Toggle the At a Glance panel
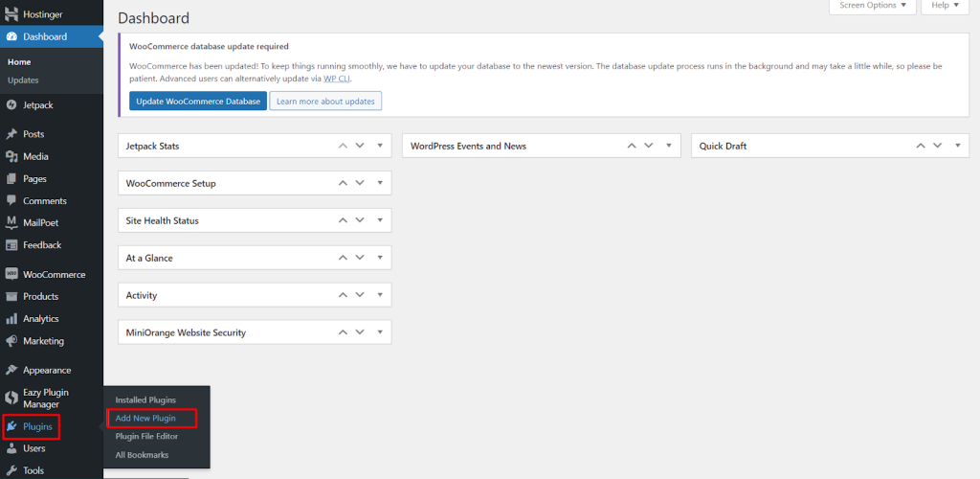Image resolution: width=980 pixels, height=479 pixels. (380, 258)
